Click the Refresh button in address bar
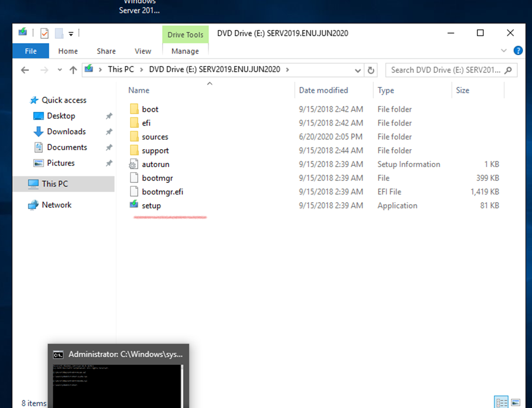Screen dimensions: 532x408 click(x=371, y=70)
